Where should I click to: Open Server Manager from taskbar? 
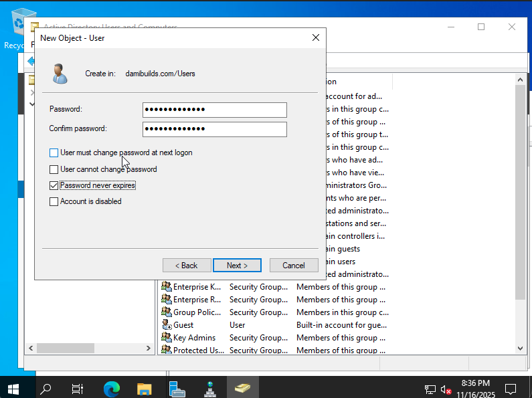[177, 389]
